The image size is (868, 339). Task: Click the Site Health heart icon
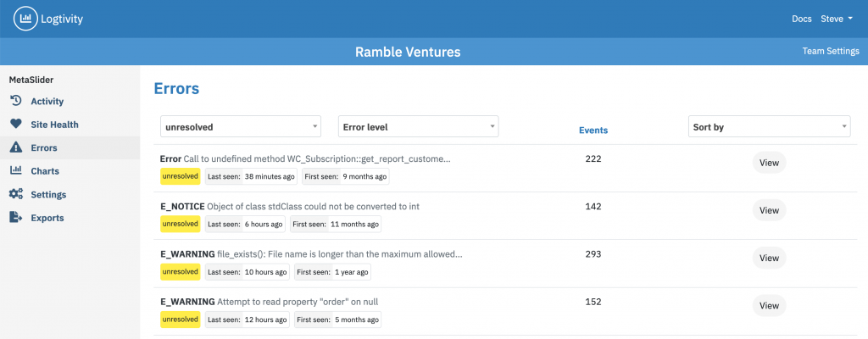16,124
